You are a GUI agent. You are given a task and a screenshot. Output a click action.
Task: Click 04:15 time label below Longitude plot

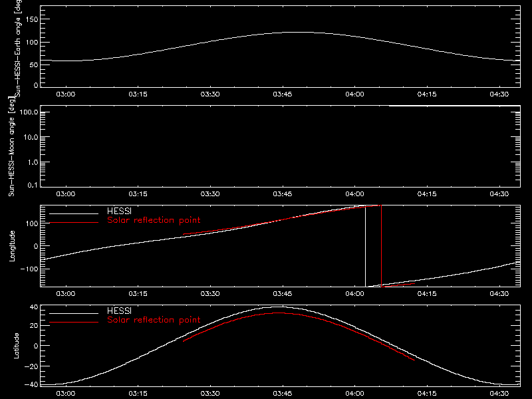tap(427, 294)
